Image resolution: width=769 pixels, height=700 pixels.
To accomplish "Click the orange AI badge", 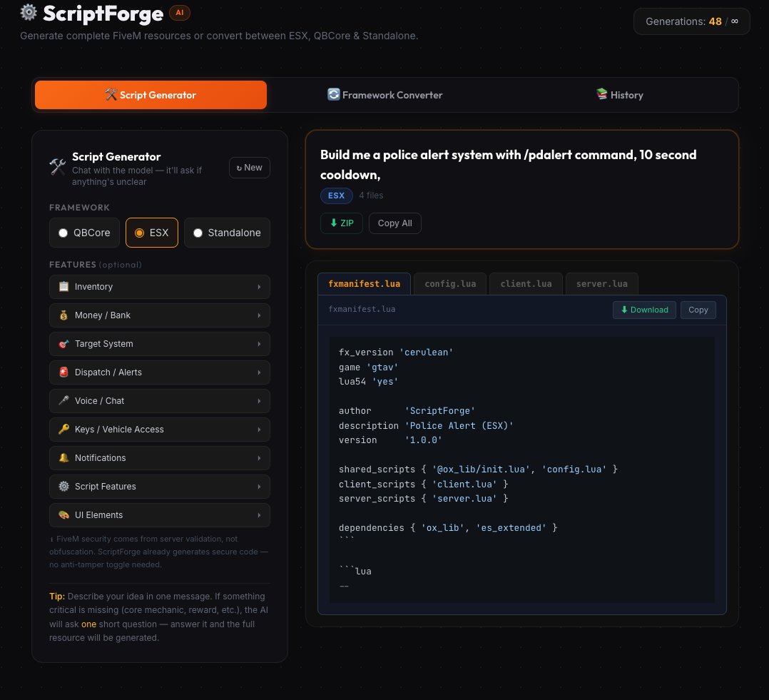I will [180, 13].
